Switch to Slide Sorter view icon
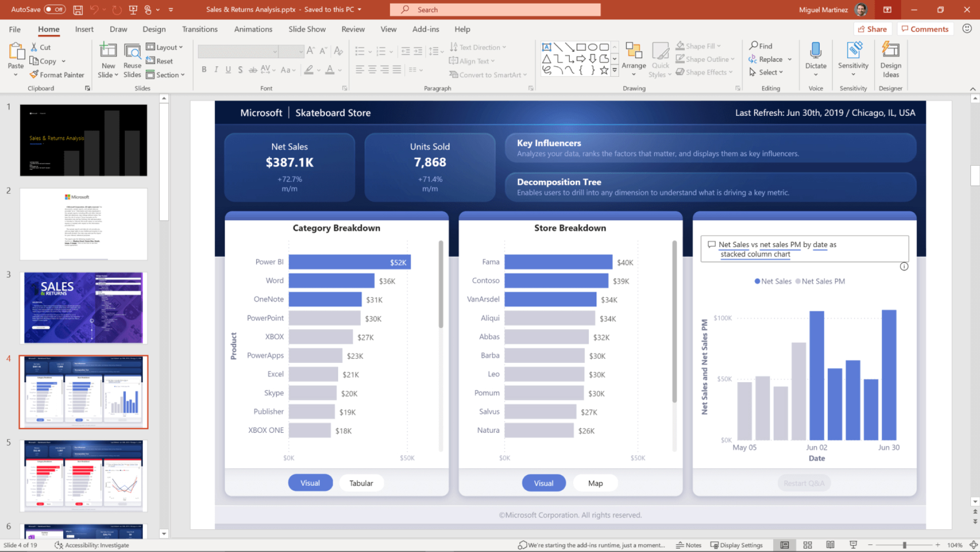 [x=807, y=545]
